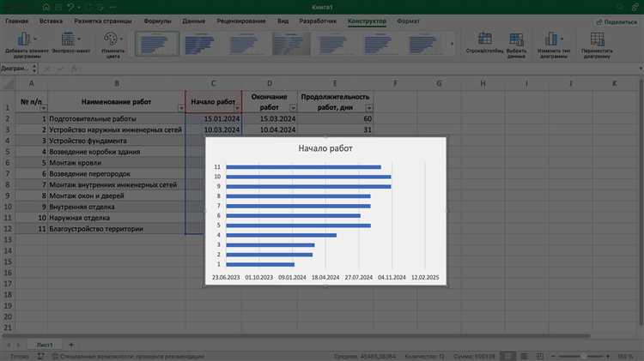Expand the chart styles gallery arrow

coord(453,44)
